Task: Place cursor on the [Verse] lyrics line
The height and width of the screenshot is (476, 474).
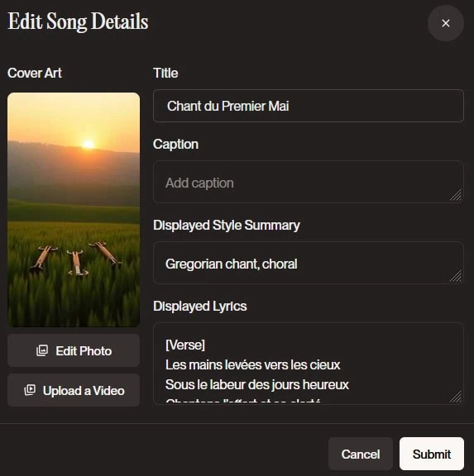Action: [185, 345]
